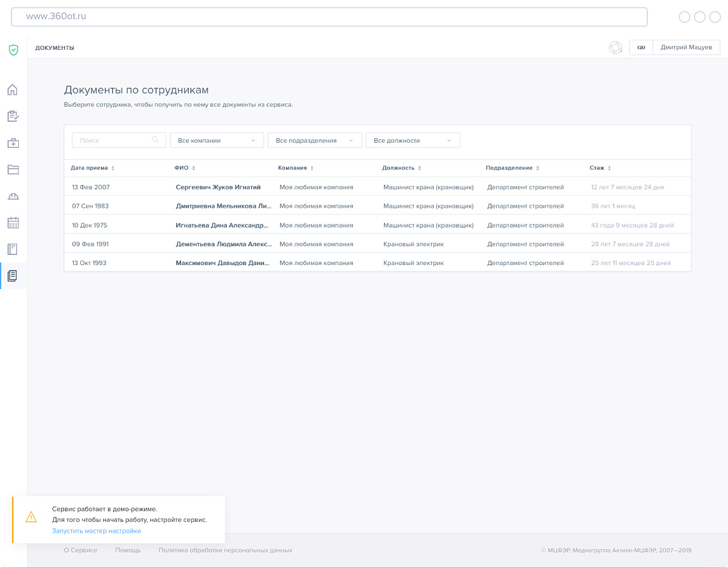Open the Дмитрий Мацуев user menu
The height and width of the screenshot is (568, 728).
[686, 47]
